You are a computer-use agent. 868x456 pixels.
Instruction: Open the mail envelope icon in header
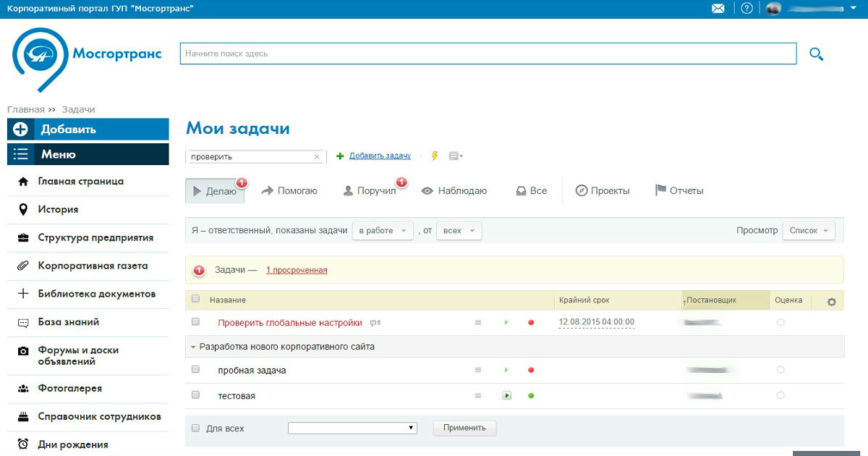(718, 9)
